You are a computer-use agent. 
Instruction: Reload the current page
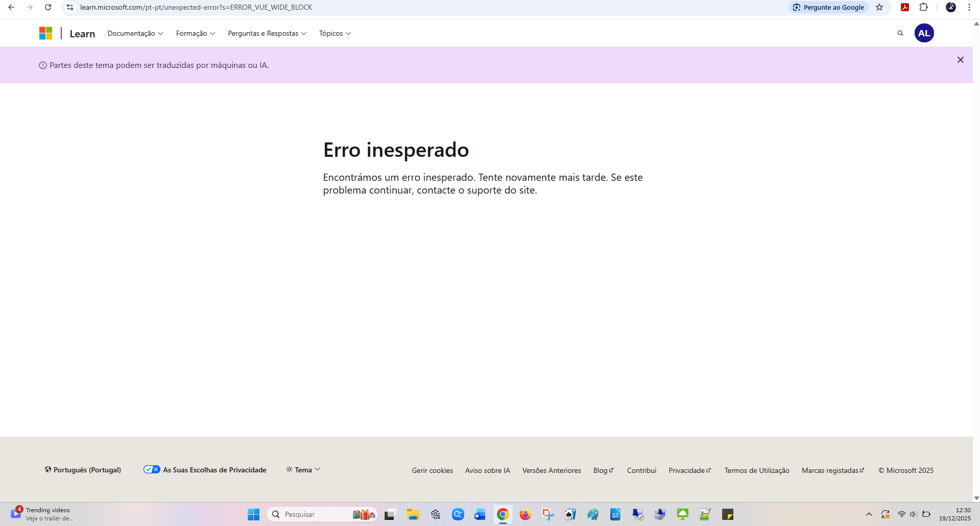click(48, 7)
